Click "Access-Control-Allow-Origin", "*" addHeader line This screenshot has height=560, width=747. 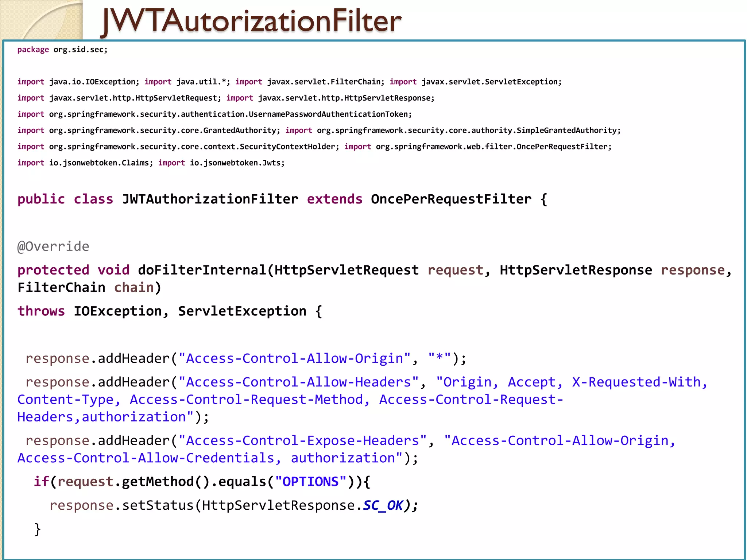[x=246, y=359]
